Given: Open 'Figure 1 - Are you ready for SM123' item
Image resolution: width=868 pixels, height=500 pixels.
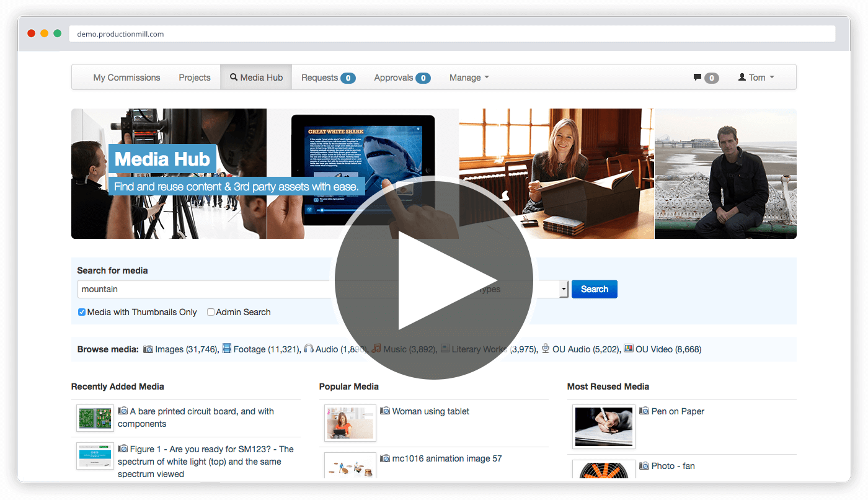Looking at the screenshot, I should pyautogui.click(x=206, y=462).
